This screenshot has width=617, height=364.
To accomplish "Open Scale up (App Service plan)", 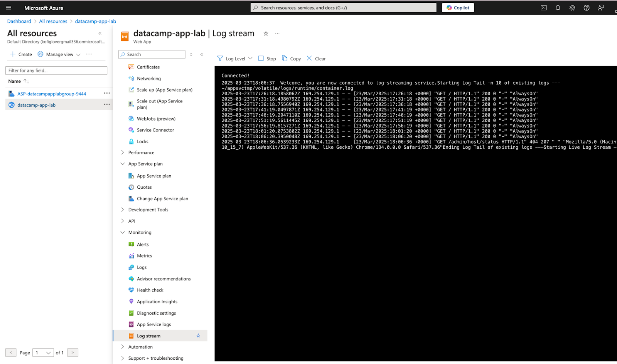I will pyautogui.click(x=164, y=90).
